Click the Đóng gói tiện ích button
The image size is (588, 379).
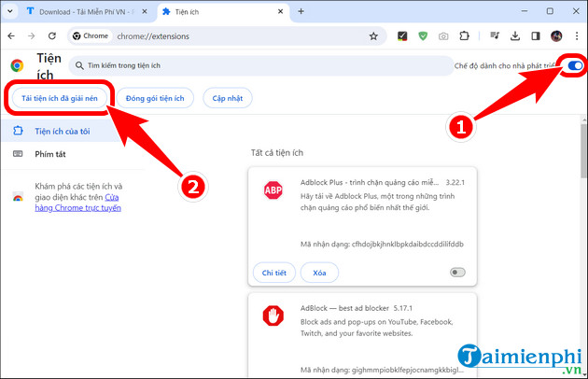(155, 99)
